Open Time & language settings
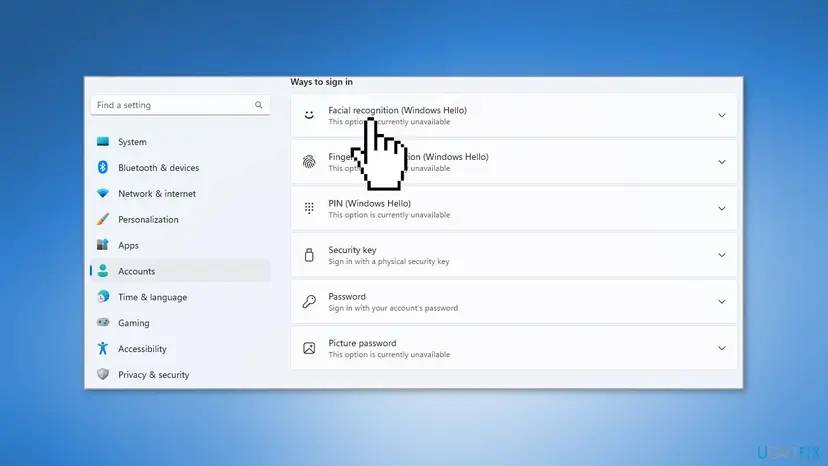Image resolution: width=828 pixels, height=466 pixels. [181, 297]
